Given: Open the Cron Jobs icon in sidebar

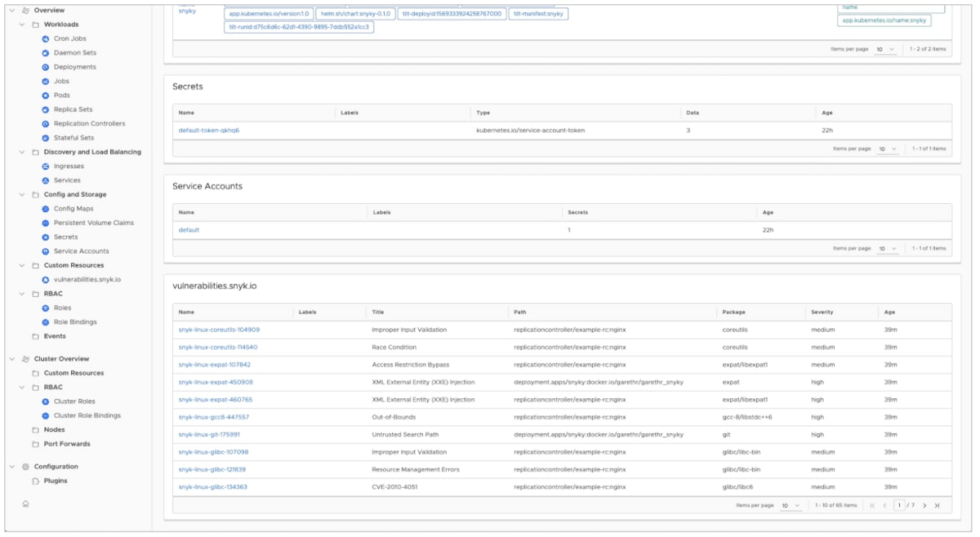Looking at the screenshot, I should (46, 39).
